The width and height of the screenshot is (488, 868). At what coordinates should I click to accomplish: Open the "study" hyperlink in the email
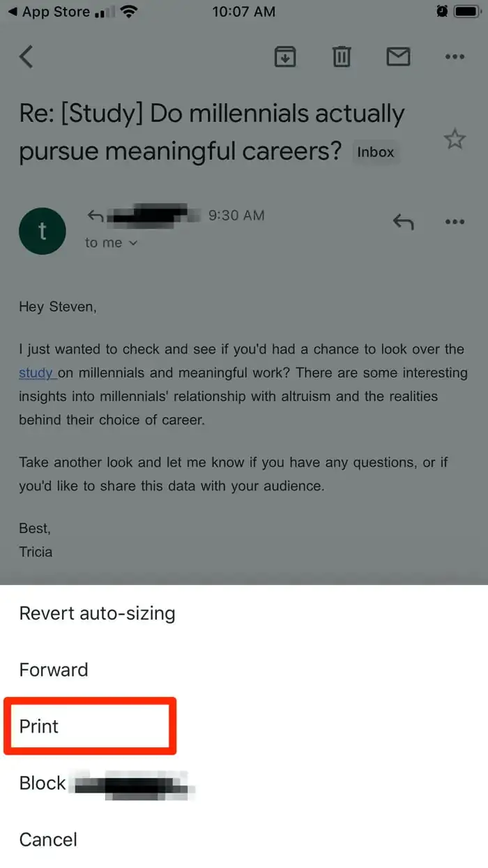(x=36, y=373)
